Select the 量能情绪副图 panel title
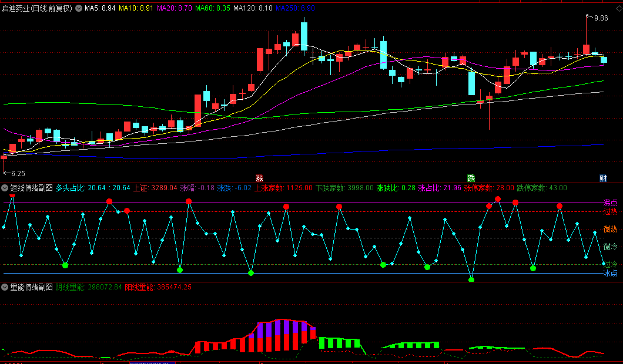Screen dimensions: 623x364 click(31, 287)
